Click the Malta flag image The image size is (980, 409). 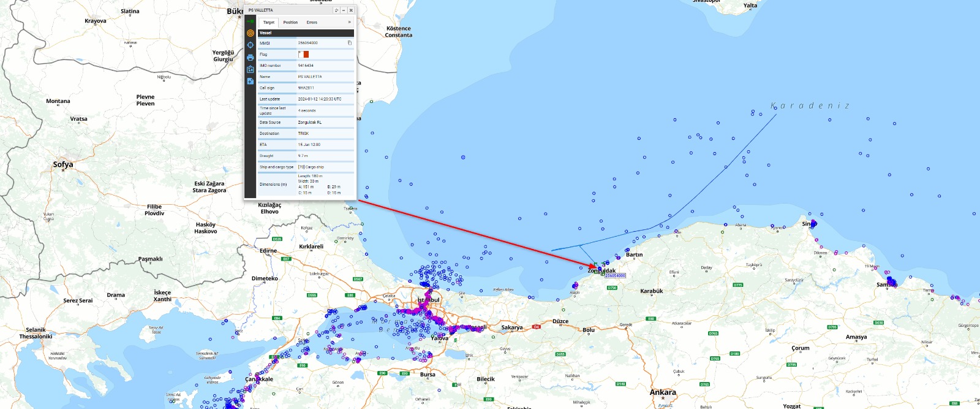pyautogui.click(x=304, y=54)
